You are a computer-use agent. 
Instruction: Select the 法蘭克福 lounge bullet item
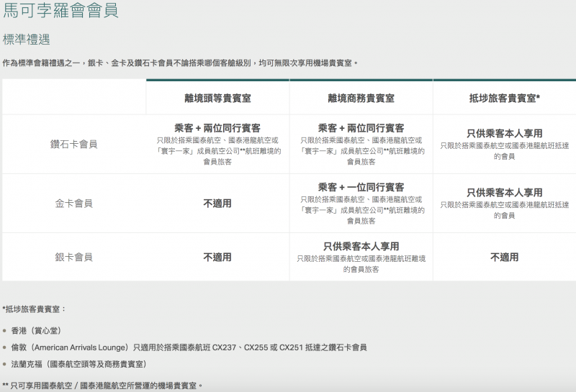(79, 364)
